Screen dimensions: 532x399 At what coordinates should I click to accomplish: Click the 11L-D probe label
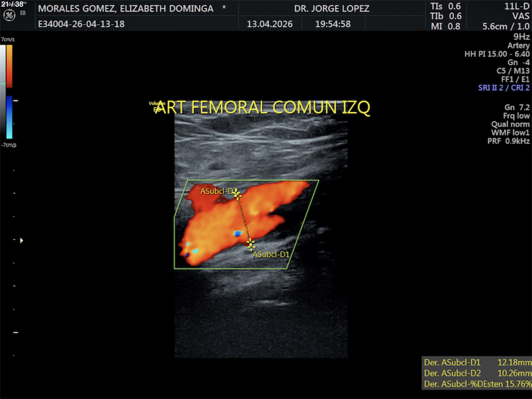(517, 7)
